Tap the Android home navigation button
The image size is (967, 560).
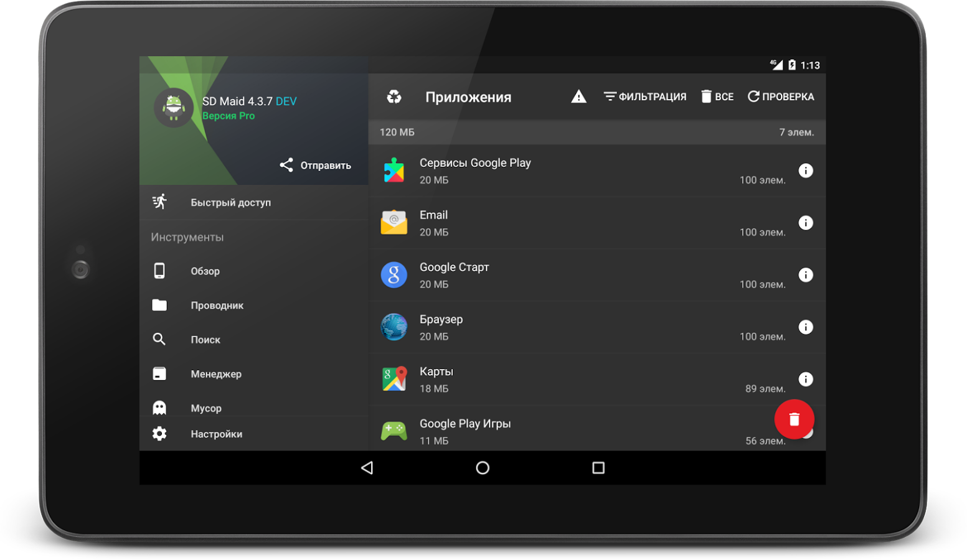pyautogui.click(x=483, y=468)
